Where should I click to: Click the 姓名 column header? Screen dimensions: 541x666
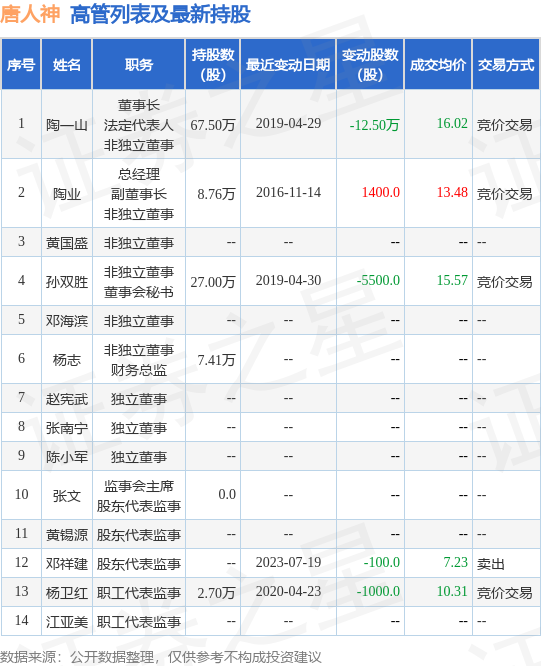67,65
